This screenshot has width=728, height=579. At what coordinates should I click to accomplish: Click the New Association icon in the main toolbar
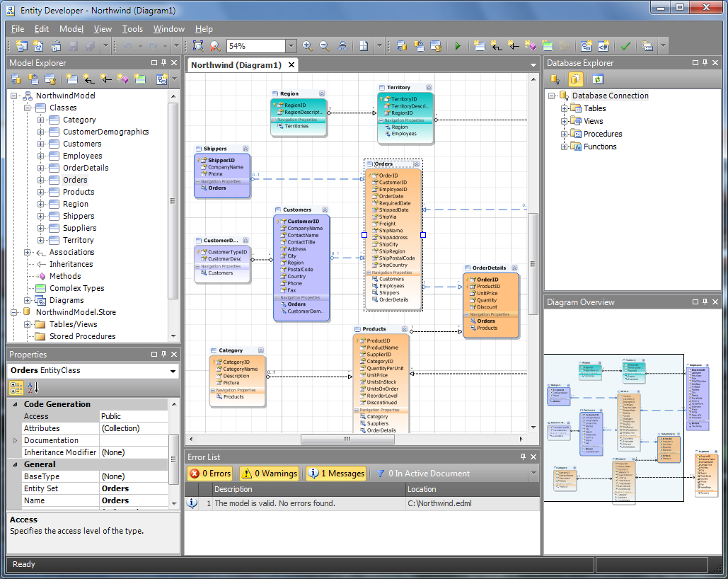pos(497,46)
